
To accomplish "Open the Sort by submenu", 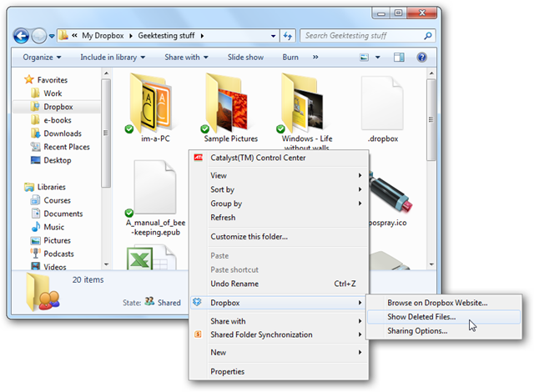I will [x=279, y=189].
